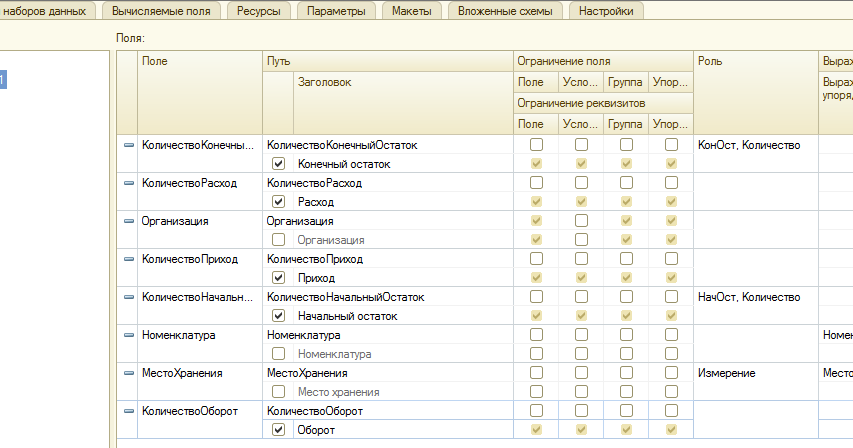The image size is (853, 448).
Task: Click the field icon beside КоличествоНачальн row
Action: (128, 297)
